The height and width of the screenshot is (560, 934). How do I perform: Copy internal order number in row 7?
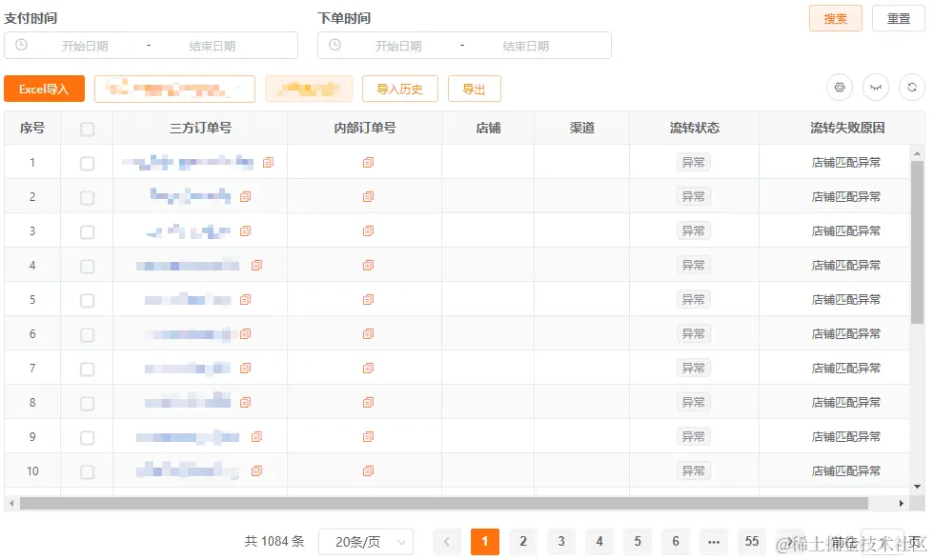368,369
